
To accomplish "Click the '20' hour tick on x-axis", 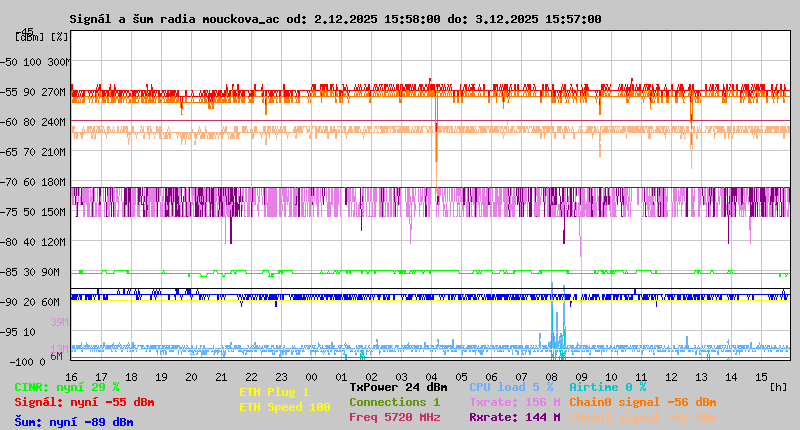I will [191, 377].
